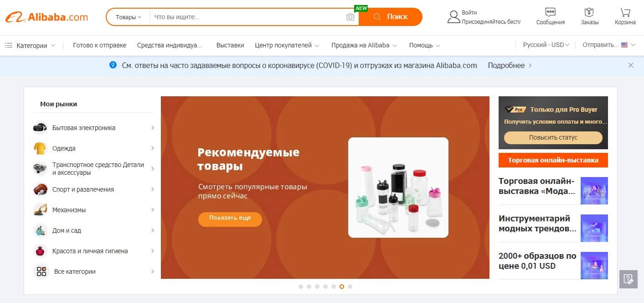Click the camera image search icon
The width and height of the screenshot is (644, 303).
point(350,17)
